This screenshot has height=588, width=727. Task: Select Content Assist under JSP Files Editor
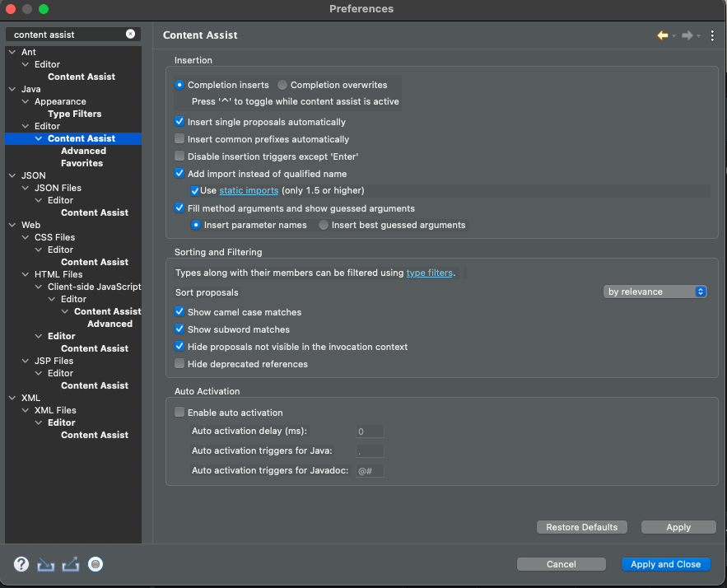point(95,385)
